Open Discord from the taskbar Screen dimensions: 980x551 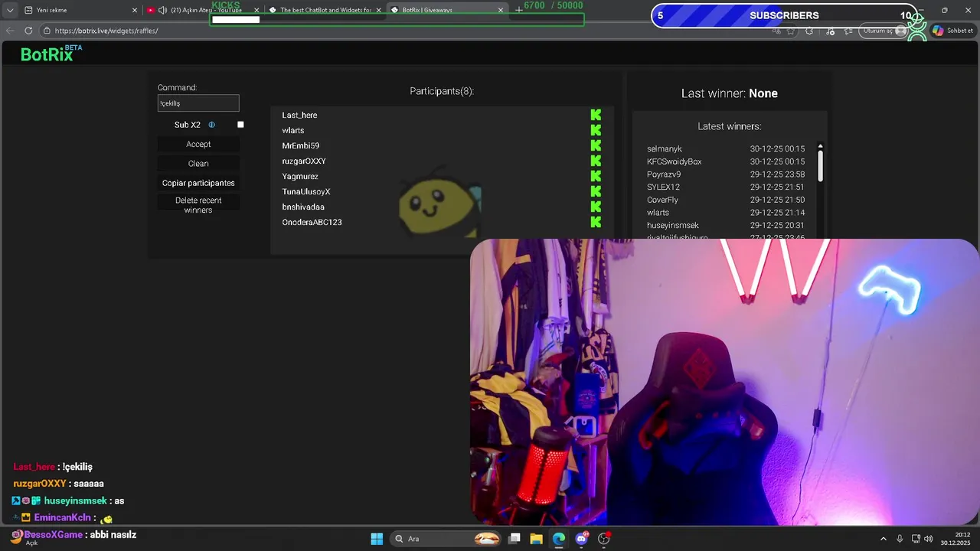582,539
